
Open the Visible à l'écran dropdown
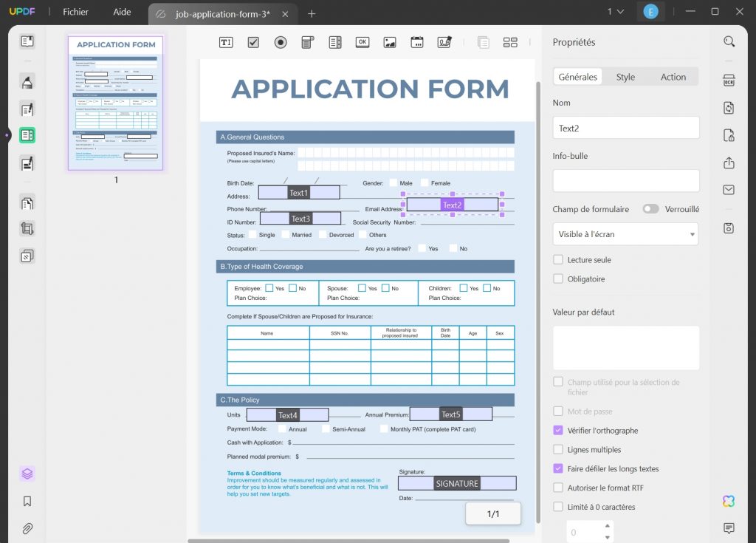pos(625,234)
